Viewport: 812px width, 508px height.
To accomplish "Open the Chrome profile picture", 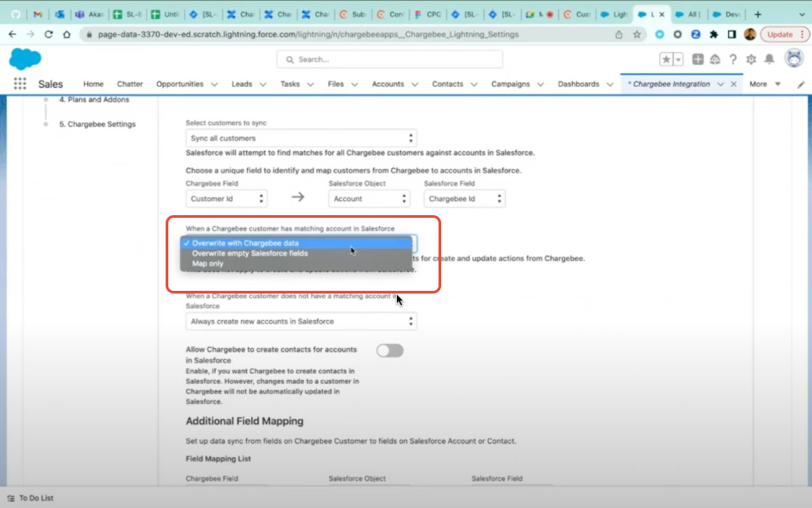I will point(750,34).
